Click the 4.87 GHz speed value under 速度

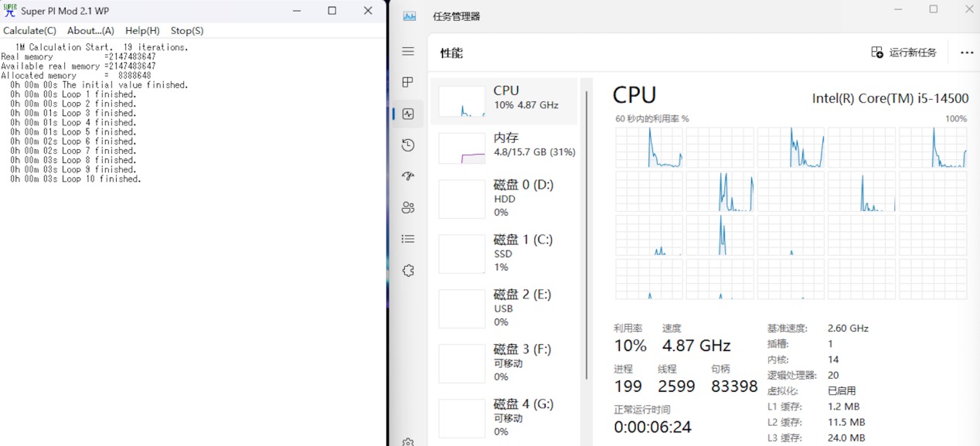coord(696,346)
